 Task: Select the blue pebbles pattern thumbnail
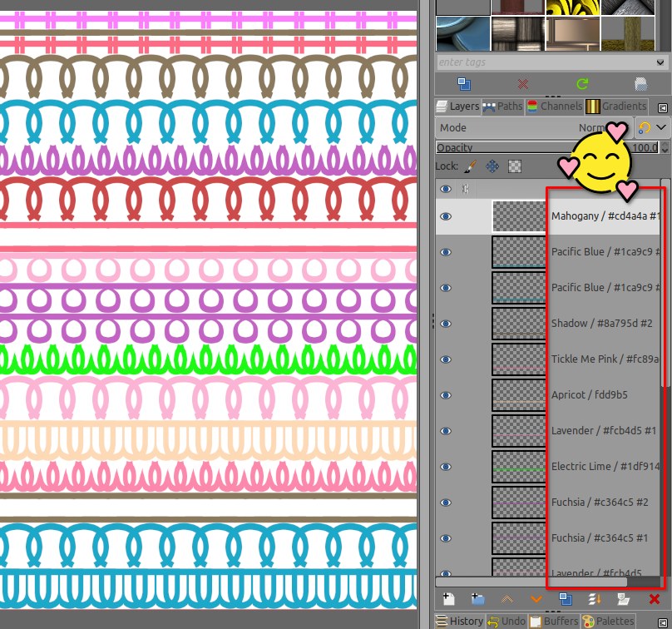coord(463,34)
